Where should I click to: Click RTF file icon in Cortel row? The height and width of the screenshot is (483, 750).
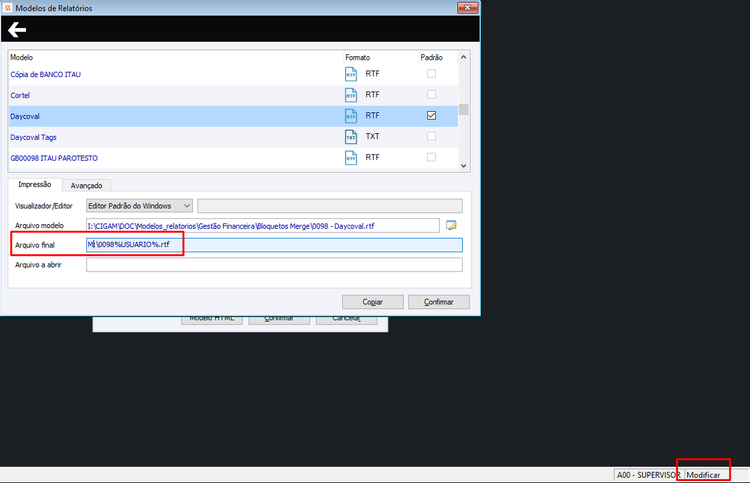[351, 95]
